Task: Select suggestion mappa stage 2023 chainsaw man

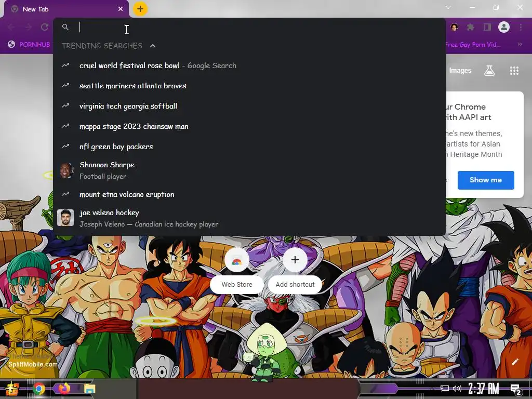Action: point(249,127)
